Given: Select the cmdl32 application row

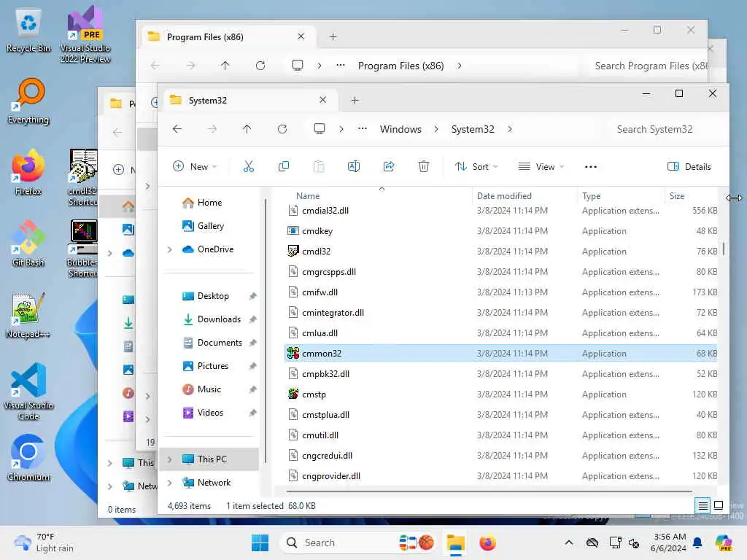Looking at the screenshot, I should tap(500, 252).
